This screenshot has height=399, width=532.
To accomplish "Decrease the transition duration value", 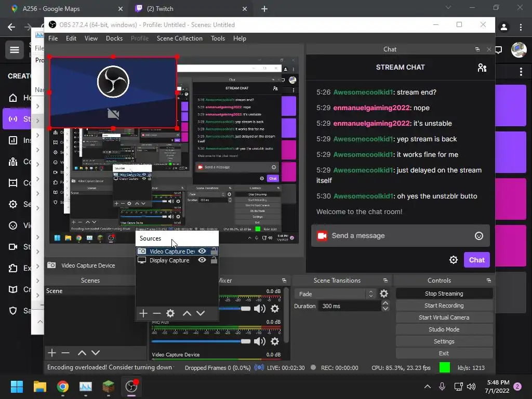I will (385, 309).
